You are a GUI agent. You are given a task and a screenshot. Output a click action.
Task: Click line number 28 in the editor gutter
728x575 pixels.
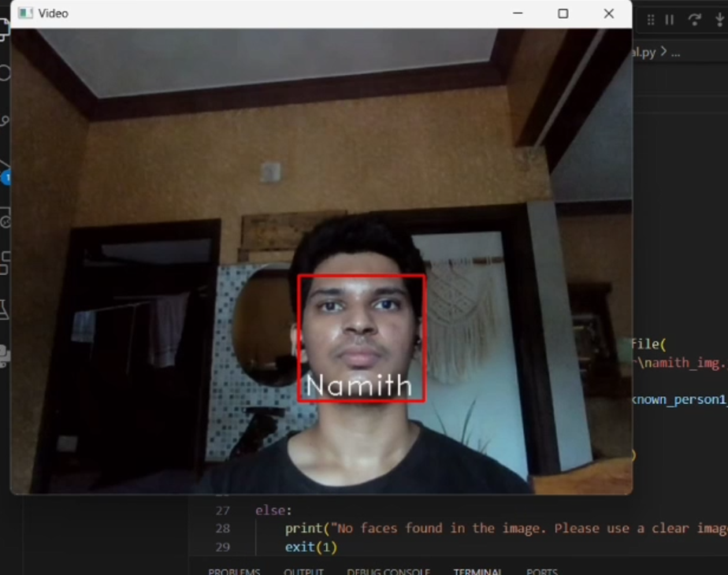tap(222, 529)
